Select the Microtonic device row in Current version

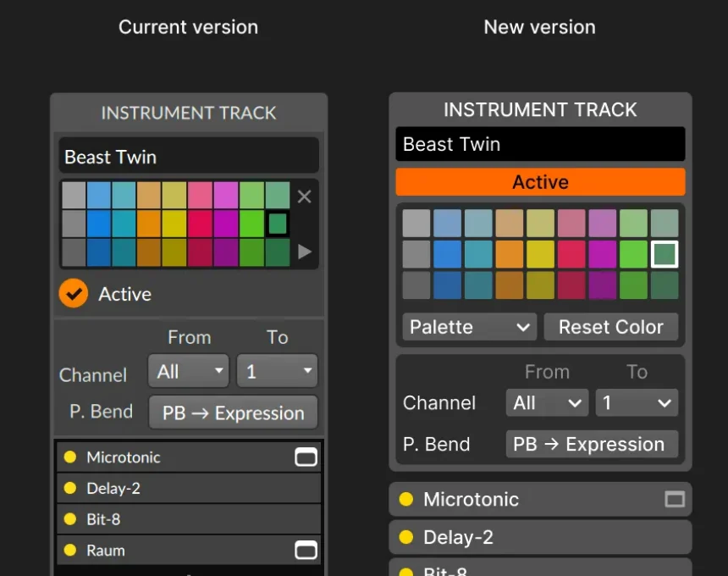pyautogui.click(x=189, y=457)
